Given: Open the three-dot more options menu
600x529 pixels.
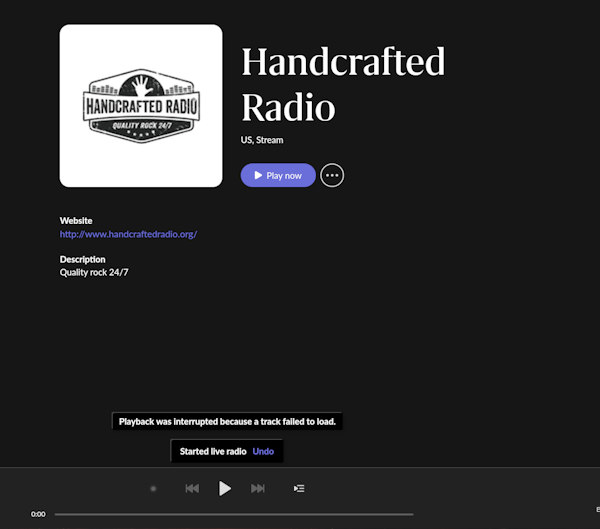Looking at the screenshot, I should (x=332, y=175).
